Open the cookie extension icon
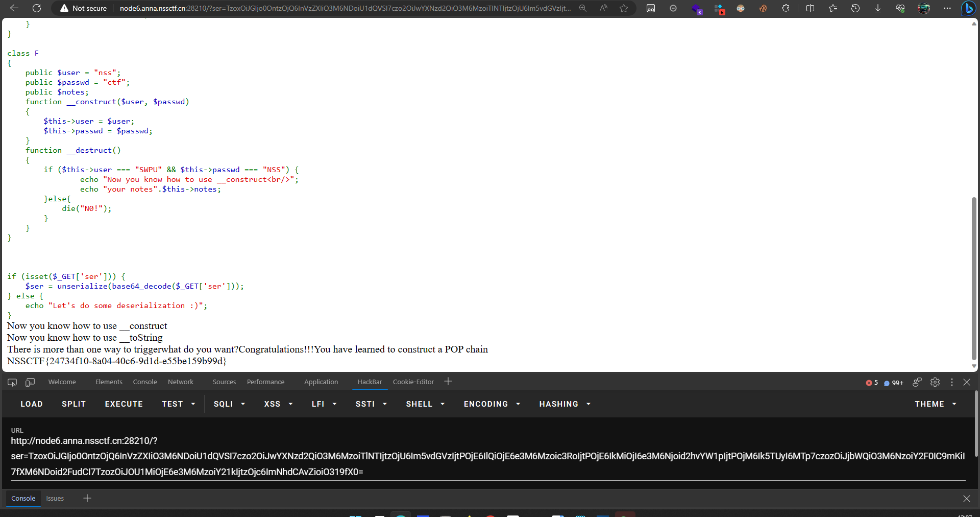 pos(763,8)
